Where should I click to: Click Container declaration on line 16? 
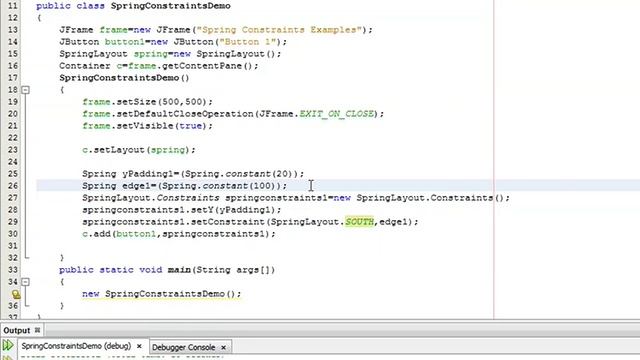(x=159, y=66)
